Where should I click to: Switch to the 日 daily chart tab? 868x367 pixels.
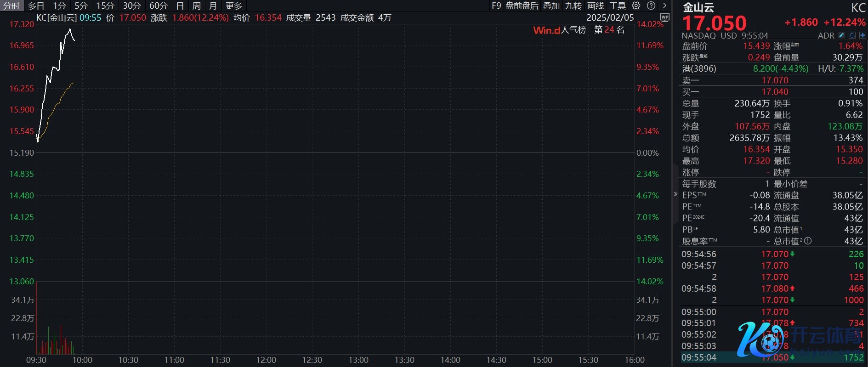coord(180,6)
